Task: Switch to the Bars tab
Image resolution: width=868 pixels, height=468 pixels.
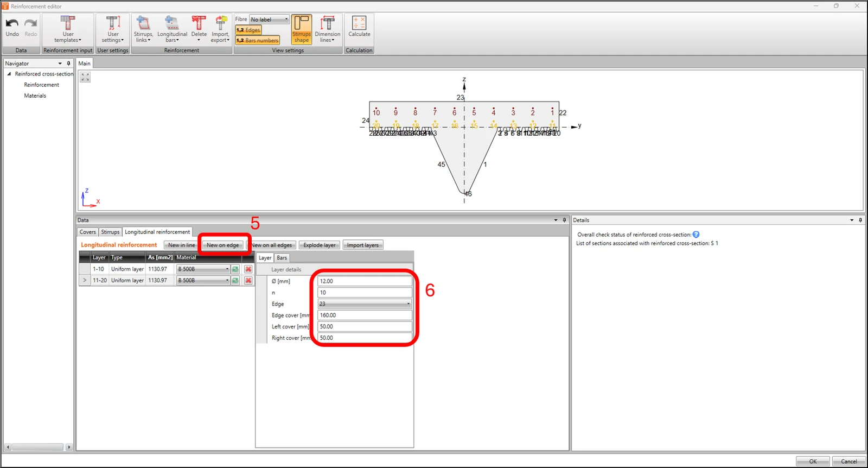Action: [x=282, y=258]
